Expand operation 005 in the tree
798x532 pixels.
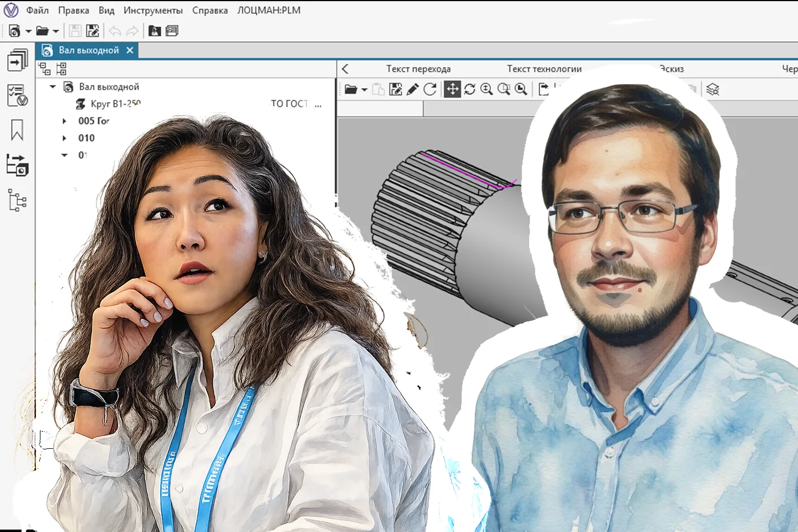64,121
